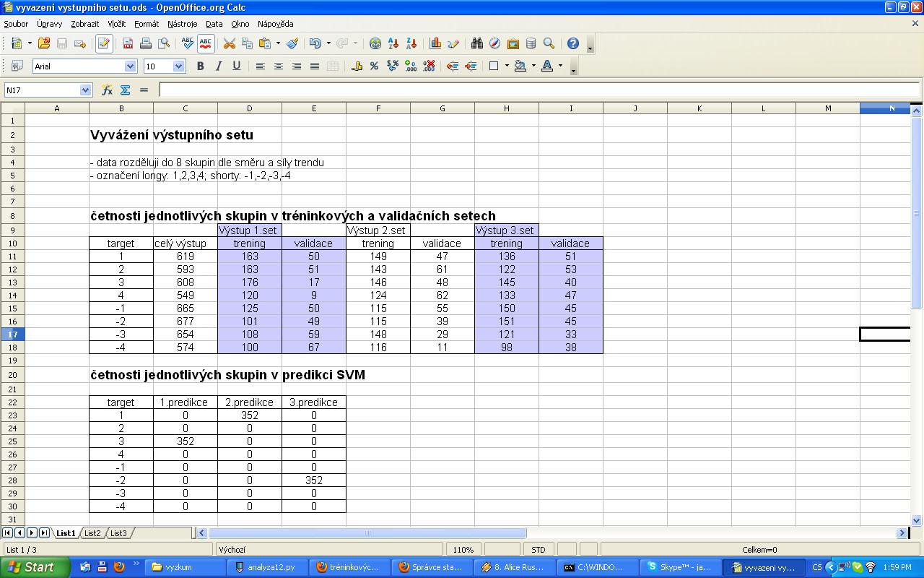Open the Navigator compass icon
924x578 pixels.
(x=494, y=43)
